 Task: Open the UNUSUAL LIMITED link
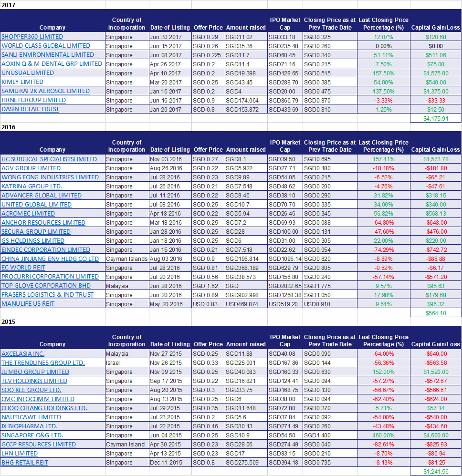[28, 73]
